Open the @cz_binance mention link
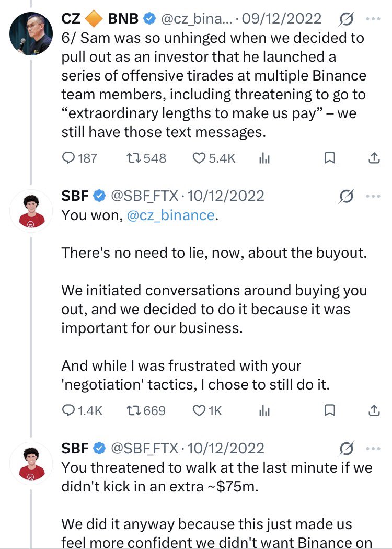392x549 pixels. 170,215
